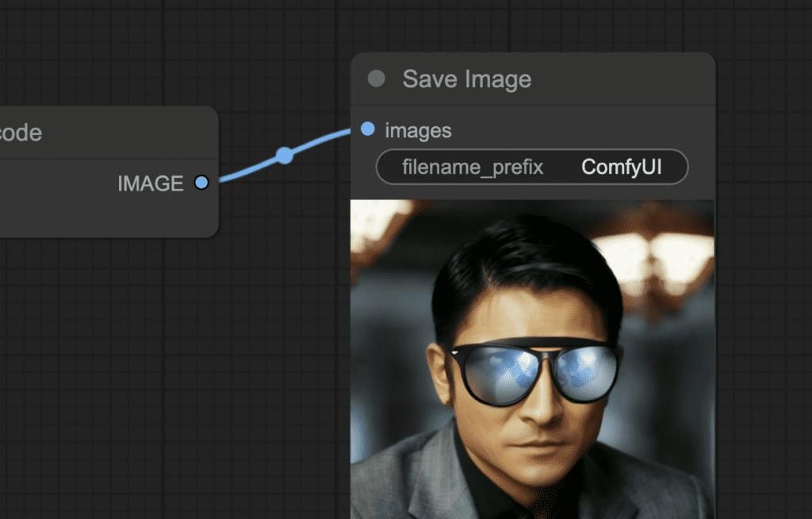The image size is (812, 519).
Task: Select the Save Image node title
Action: (x=466, y=79)
